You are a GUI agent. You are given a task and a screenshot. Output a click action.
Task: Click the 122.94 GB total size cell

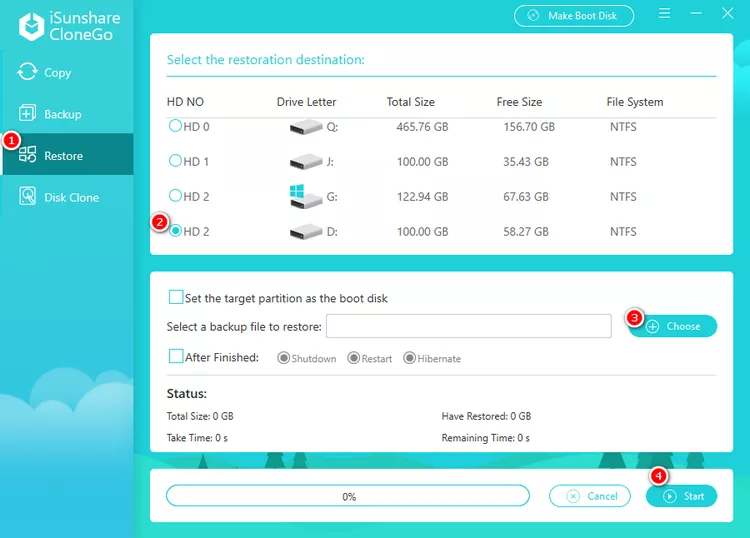[x=422, y=197]
